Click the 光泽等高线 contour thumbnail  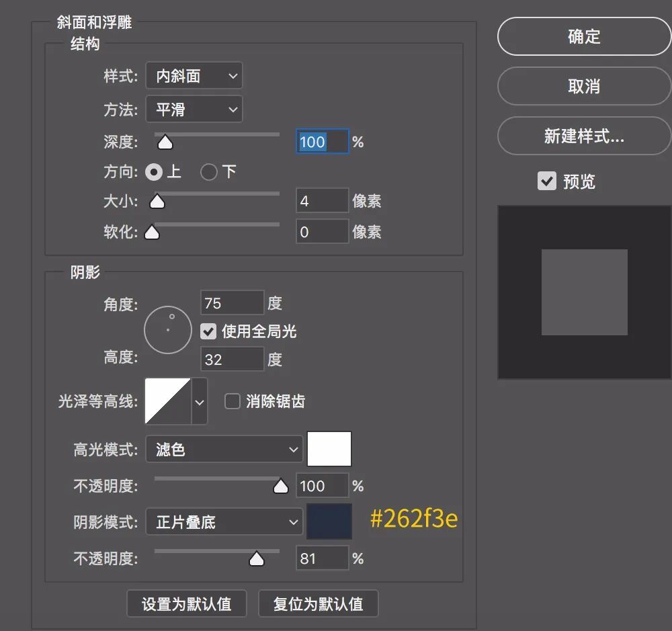[x=168, y=401]
